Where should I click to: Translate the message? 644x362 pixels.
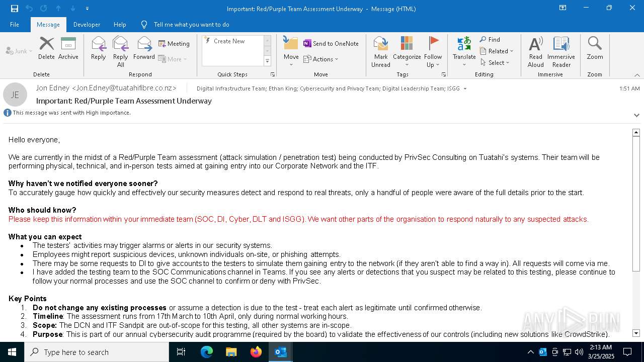click(x=464, y=52)
